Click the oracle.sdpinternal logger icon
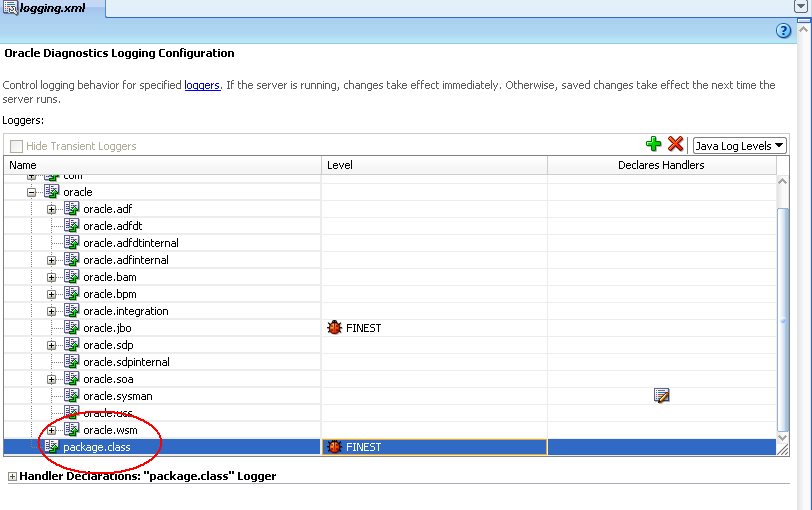The width and height of the screenshot is (812, 510). coord(71,361)
